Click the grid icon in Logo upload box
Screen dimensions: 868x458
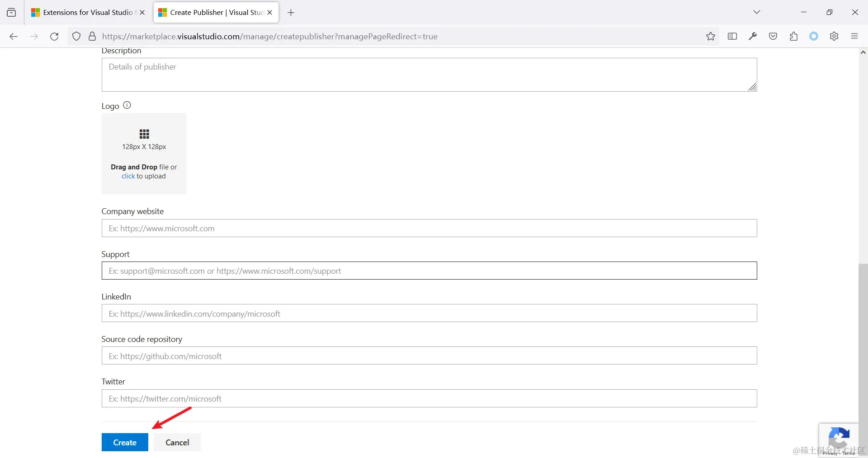coord(144,134)
